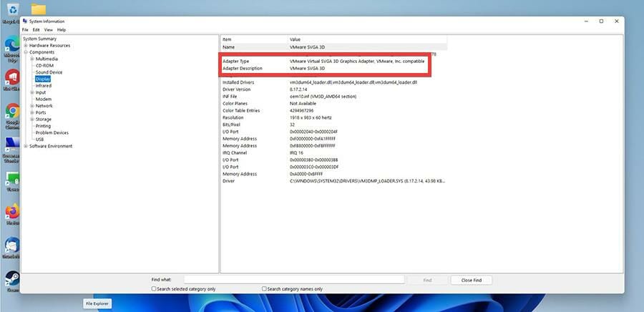The image size is (644, 312).
Task: Select the Display category
Action: [x=43, y=79]
